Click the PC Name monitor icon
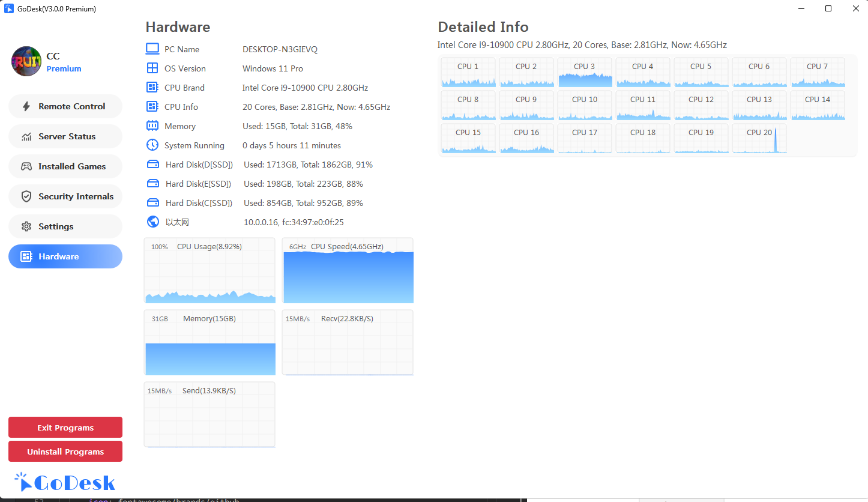The width and height of the screenshot is (868, 502). (x=152, y=49)
